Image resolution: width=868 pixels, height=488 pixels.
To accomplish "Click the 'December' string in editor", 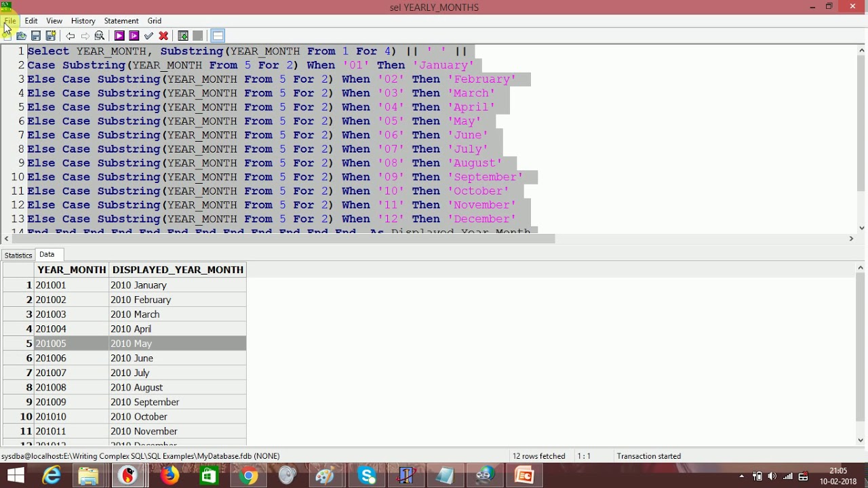I will click(481, 219).
